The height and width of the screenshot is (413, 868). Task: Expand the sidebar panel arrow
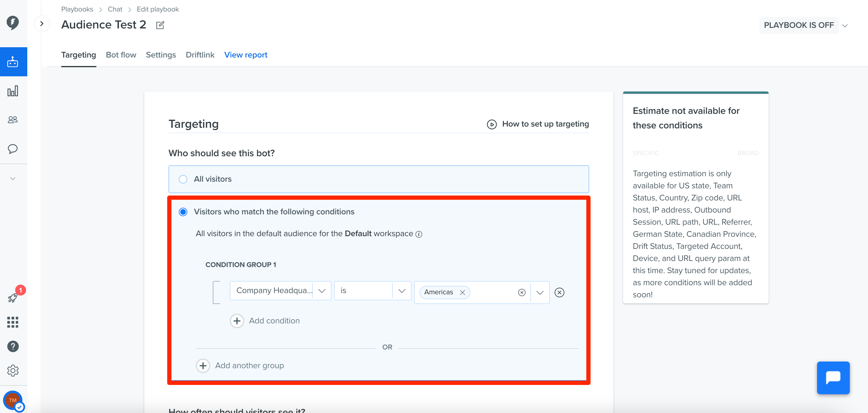42,24
